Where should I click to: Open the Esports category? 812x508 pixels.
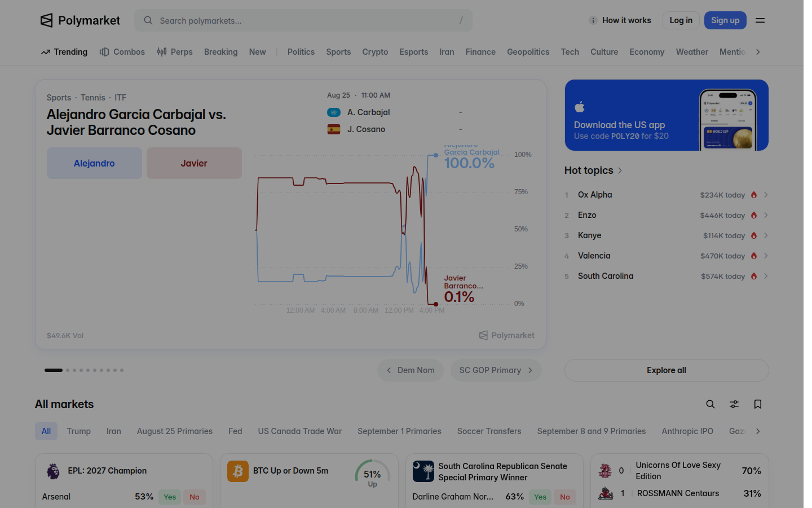[414, 52]
